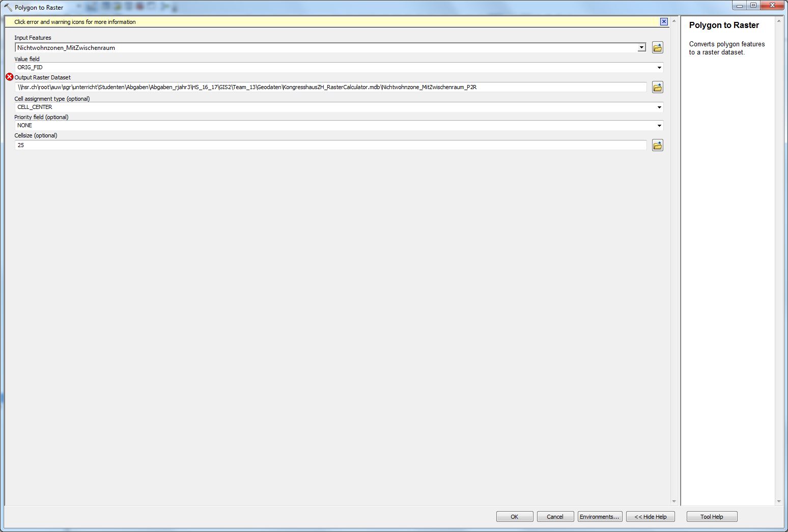Browse for the Output Raster Dataset location

coord(657,88)
